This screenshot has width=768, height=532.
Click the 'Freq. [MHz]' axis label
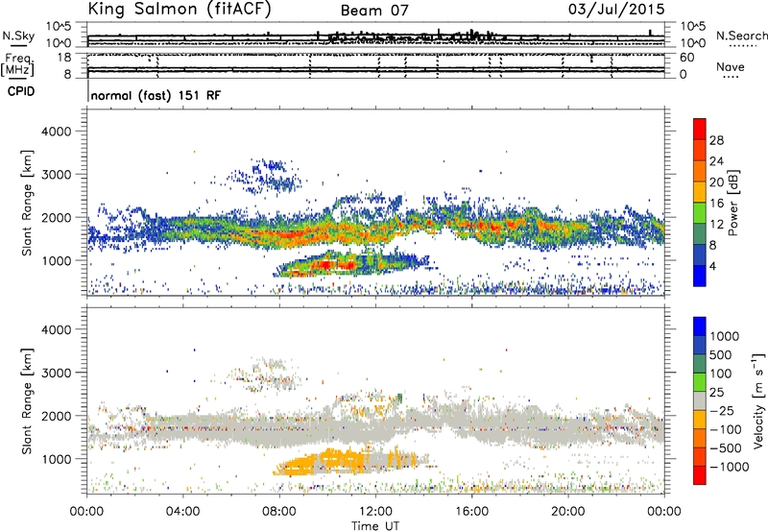[x=17, y=65]
